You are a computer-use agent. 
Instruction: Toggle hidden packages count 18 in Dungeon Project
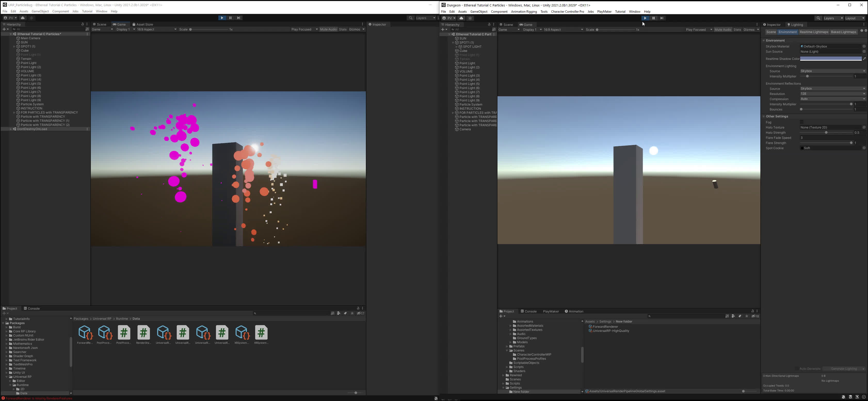755,316
